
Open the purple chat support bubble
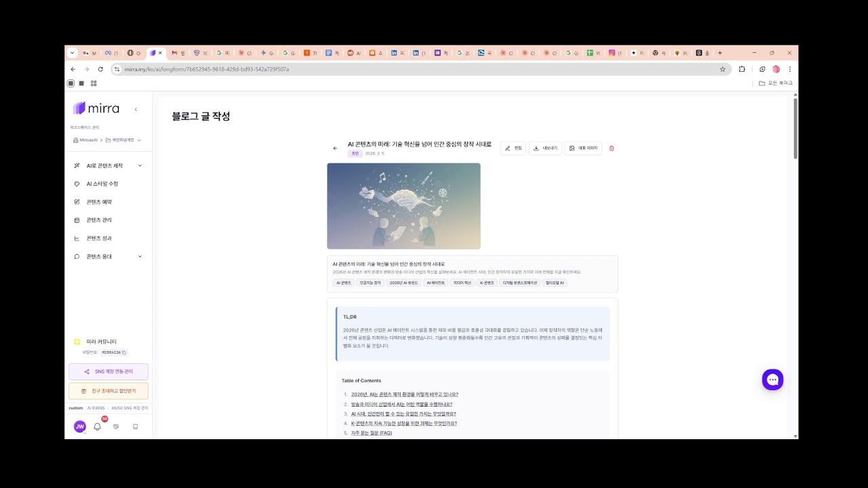(x=772, y=380)
